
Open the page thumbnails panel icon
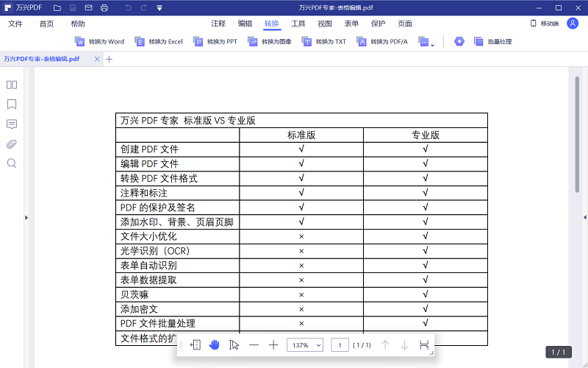[12, 85]
